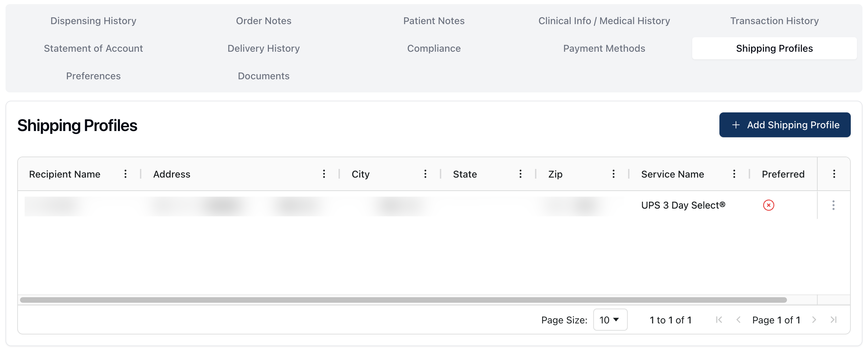Screen dimensions: 868x351
Task: Switch to the Delivery History tab
Action: [263, 48]
